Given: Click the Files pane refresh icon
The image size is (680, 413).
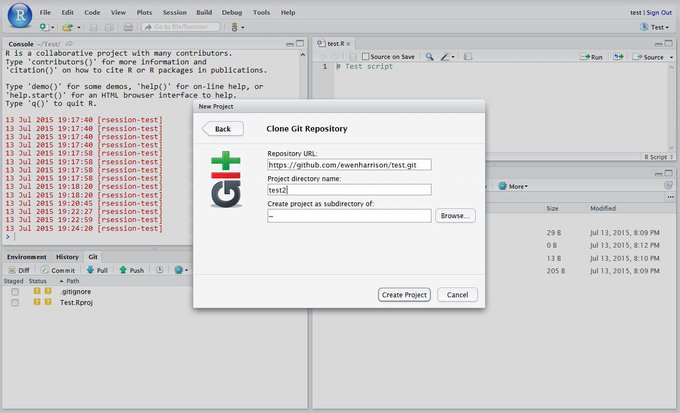Looking at the screenshot, I should 668,186.
